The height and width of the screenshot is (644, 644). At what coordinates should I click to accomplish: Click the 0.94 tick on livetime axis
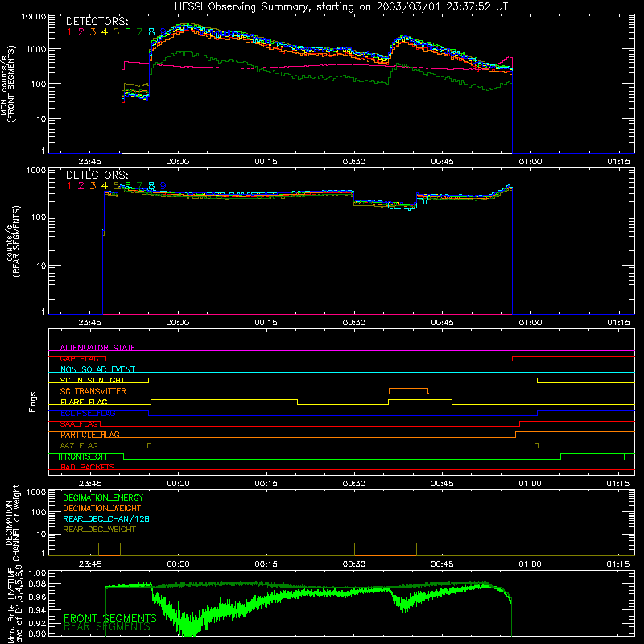click(x=37, y=610)
